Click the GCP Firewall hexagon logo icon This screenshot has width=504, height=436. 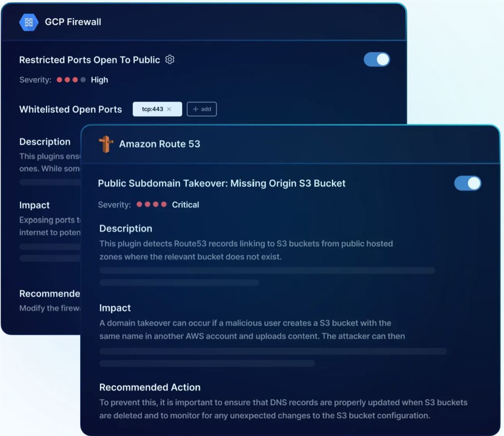pyautogui.click(x=28, y=21)
